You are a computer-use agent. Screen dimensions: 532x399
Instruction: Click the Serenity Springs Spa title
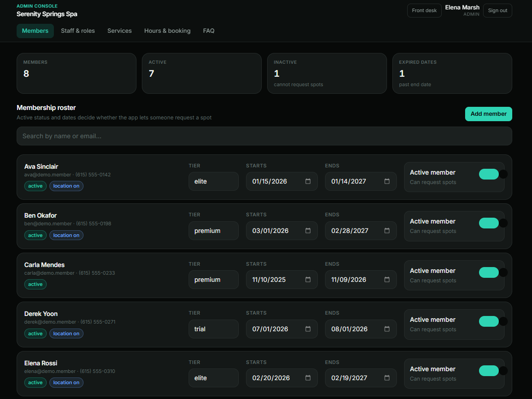(x=47, y=14)
